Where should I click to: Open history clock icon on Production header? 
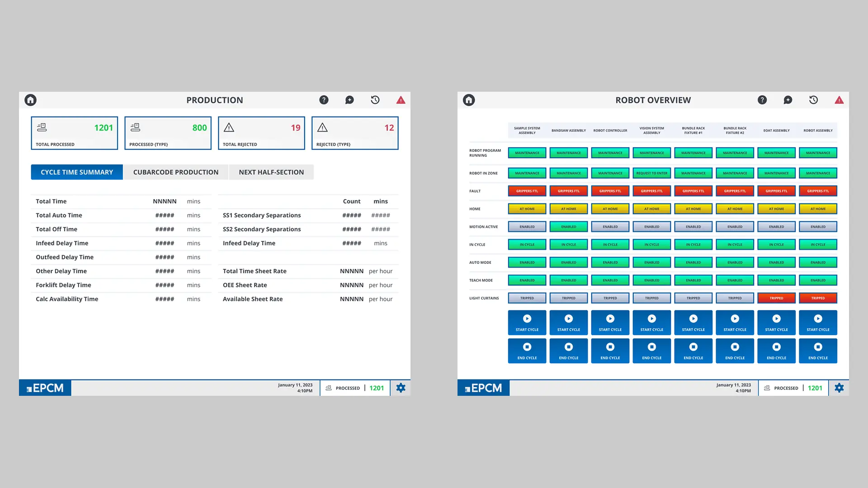point(375,100)
